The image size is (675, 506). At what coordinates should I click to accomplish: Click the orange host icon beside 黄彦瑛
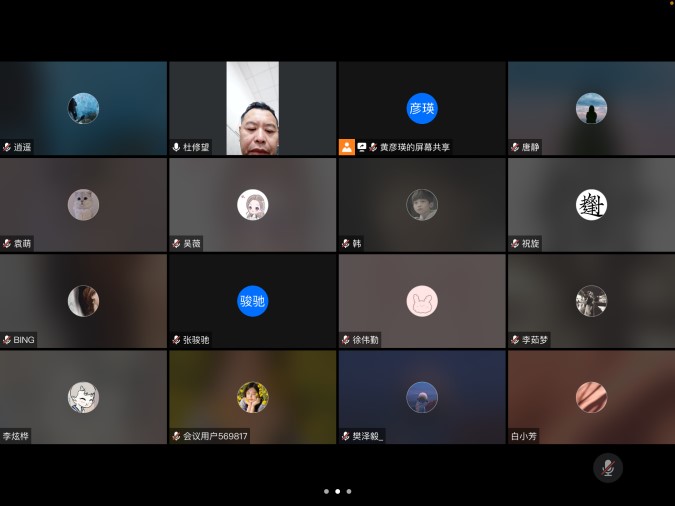coord(347,146)
